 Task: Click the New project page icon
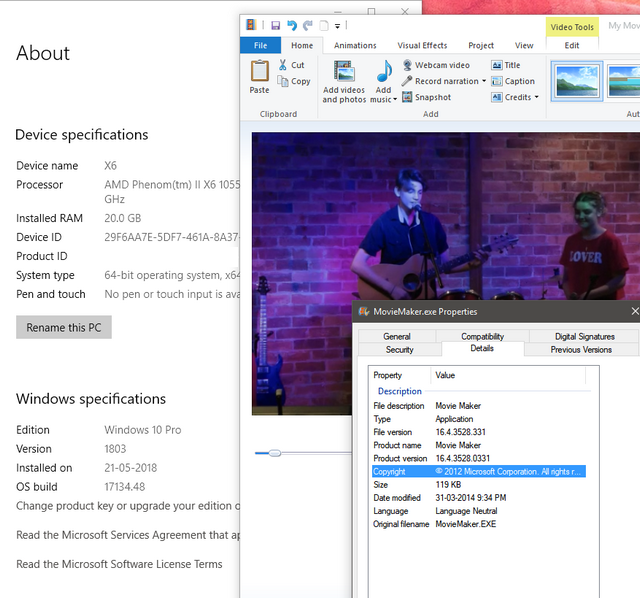click(x=324, y=26)
